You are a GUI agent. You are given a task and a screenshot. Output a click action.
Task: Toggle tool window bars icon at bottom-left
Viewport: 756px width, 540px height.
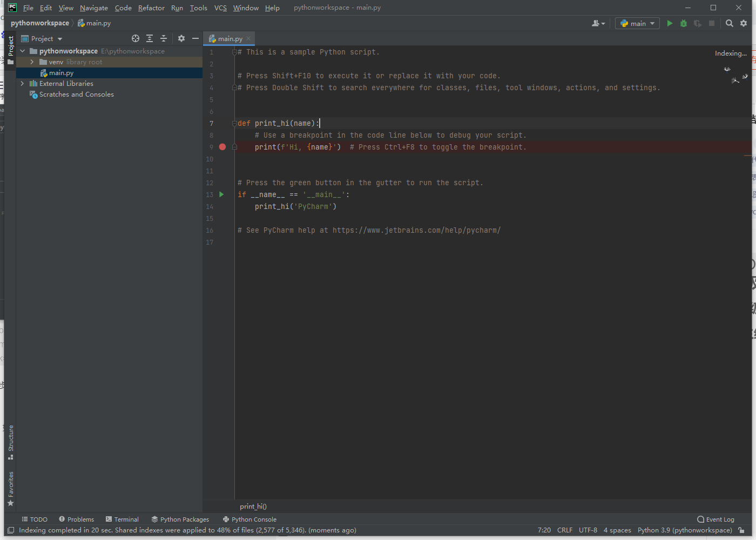(x=11, y=530)
